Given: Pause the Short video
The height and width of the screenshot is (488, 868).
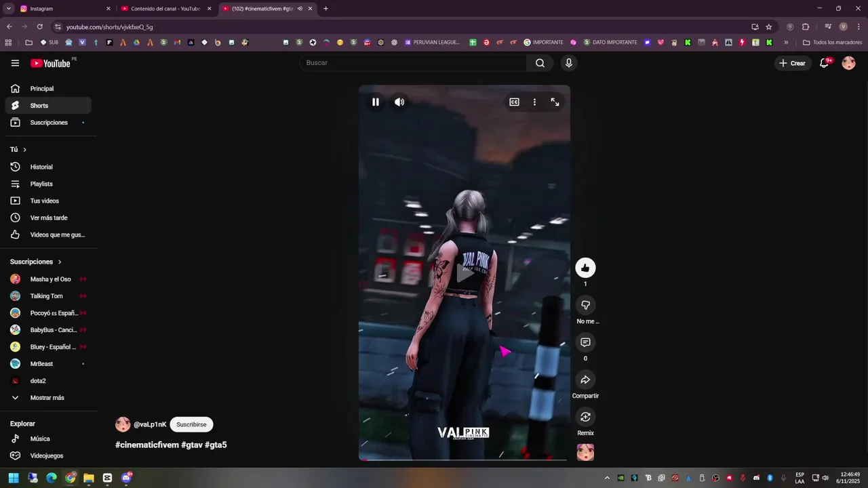Looking at the screenshot, I should click(376, 102).
